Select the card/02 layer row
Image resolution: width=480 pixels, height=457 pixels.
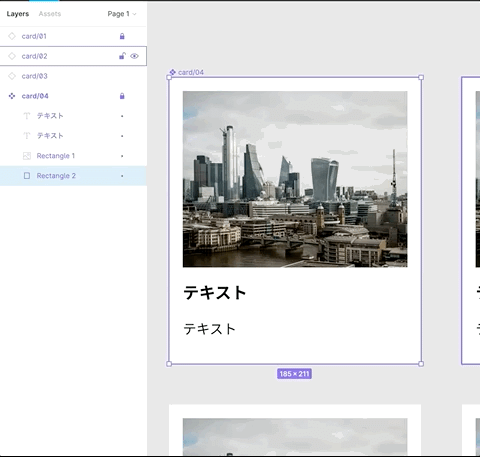tap(73, 56)
